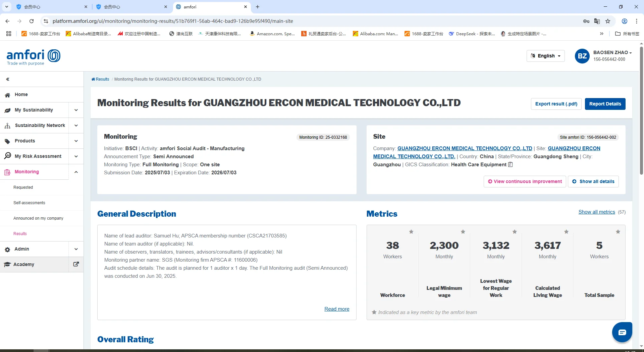Collapse the Monitoring sidebar section
The image size is (644, 352).
coord(76,172)
